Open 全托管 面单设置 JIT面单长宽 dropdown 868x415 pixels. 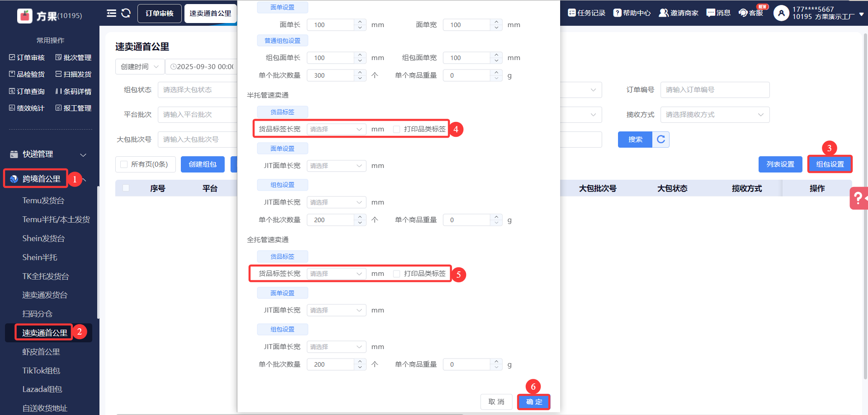(336, 310)
